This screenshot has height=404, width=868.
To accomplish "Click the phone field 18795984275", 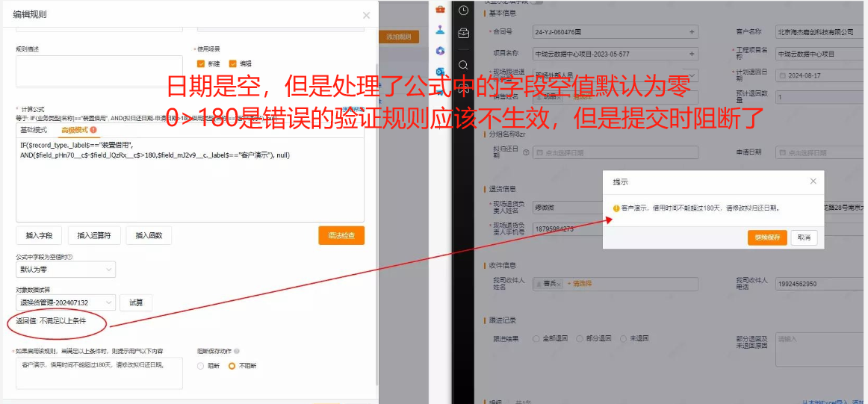I will 568,229.
